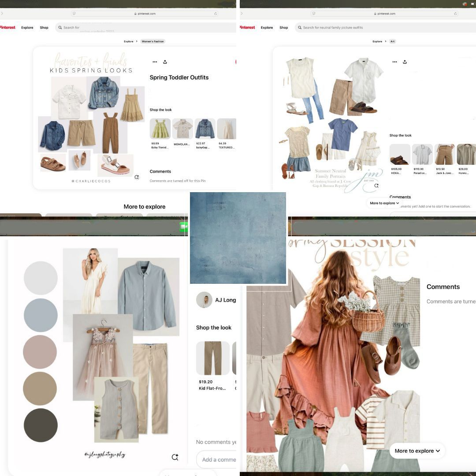Select the light gray palette circle in AJ Long pin

[41, 278]
